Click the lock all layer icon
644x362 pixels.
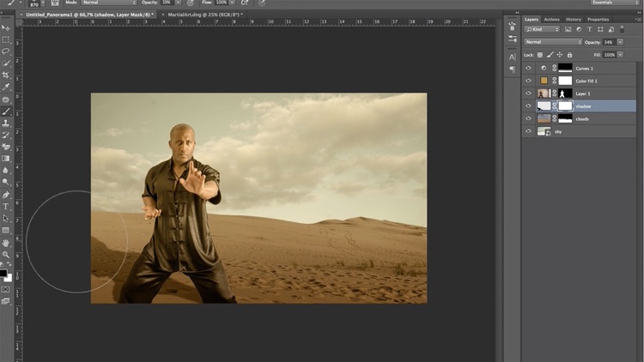click(568, 55)
